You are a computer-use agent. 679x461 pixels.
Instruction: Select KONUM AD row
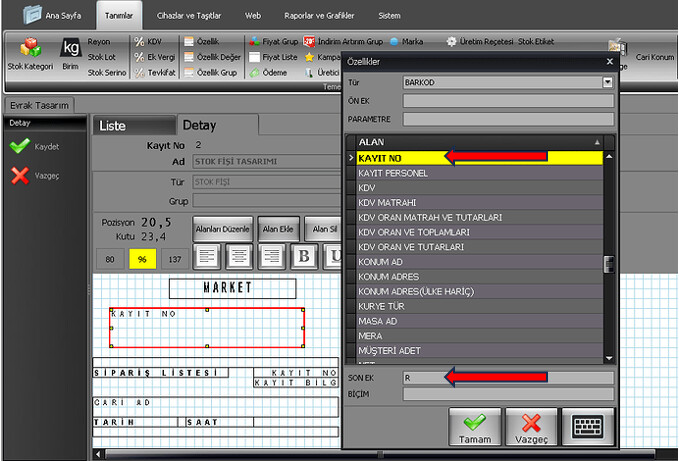479,262
